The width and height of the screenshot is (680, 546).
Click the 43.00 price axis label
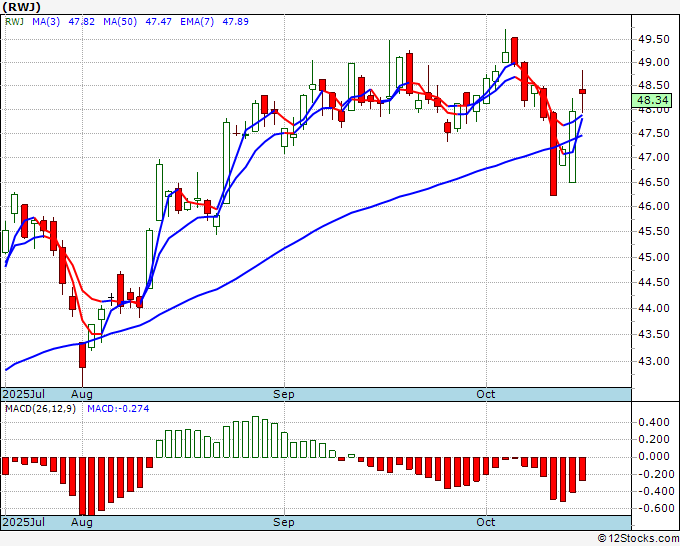coord(654,361)
